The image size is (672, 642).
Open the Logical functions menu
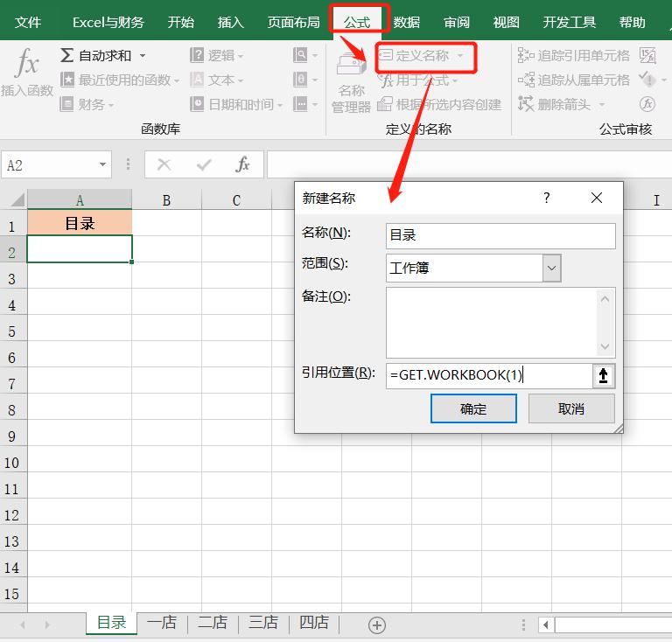pos(216,55)
